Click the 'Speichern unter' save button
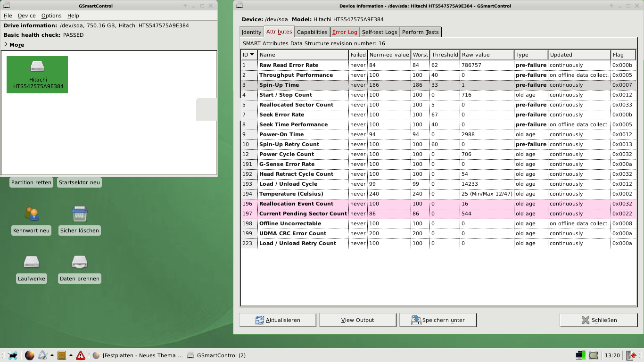Viewport: 644px width, 362px height. pyautogui.click(x=438, y=320)
